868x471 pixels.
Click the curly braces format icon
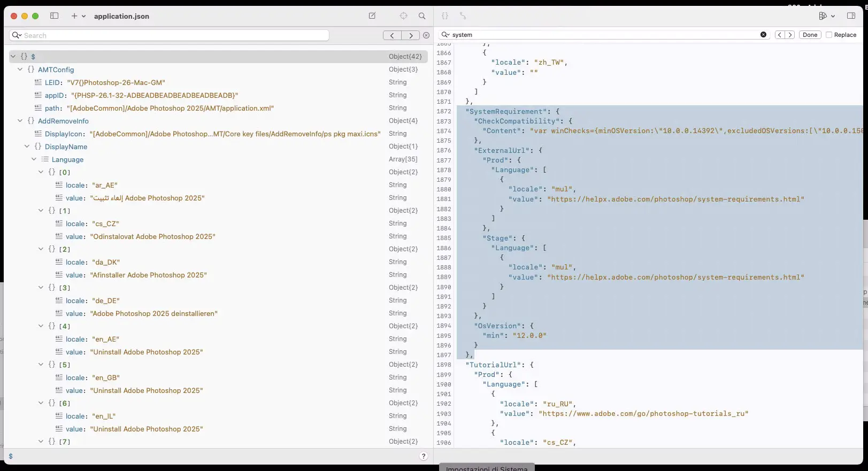pos(445,16)
